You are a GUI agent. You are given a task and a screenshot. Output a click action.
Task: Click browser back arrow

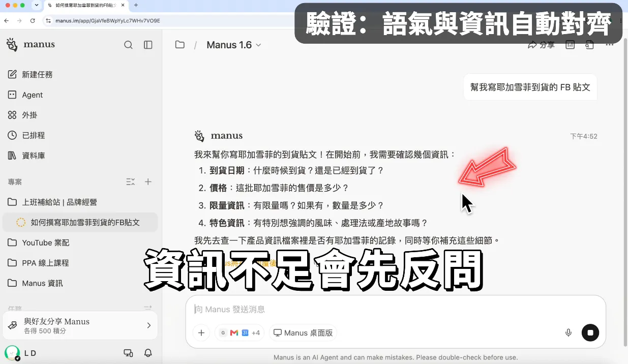click(7, 21)
